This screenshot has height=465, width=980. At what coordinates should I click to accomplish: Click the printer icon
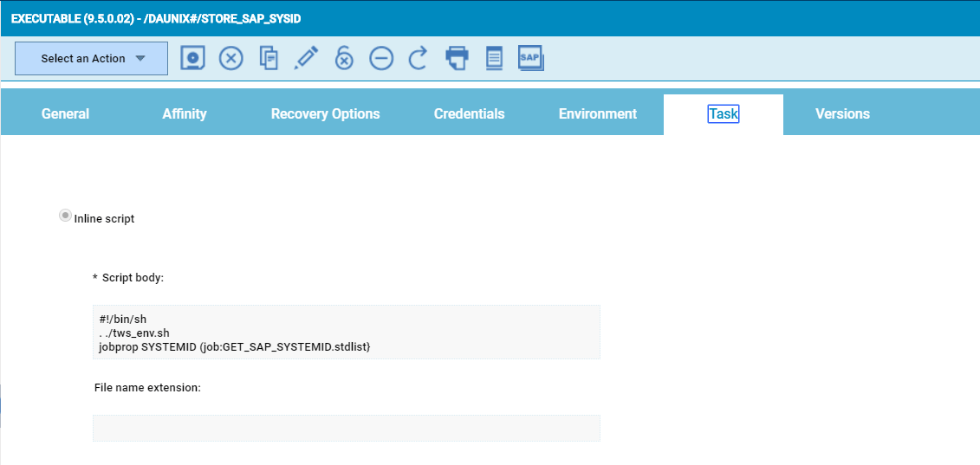[457, 58]
